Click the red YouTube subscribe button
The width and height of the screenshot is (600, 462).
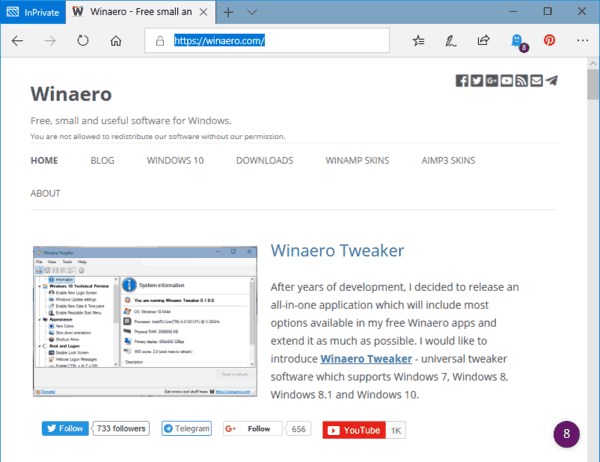pos(354,430)
